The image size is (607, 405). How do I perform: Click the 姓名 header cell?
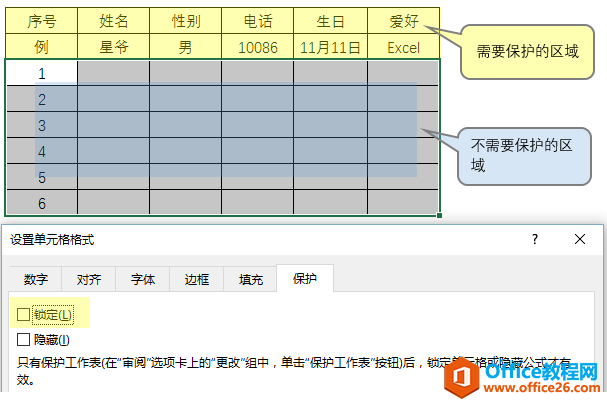click(x=113, y=21)
